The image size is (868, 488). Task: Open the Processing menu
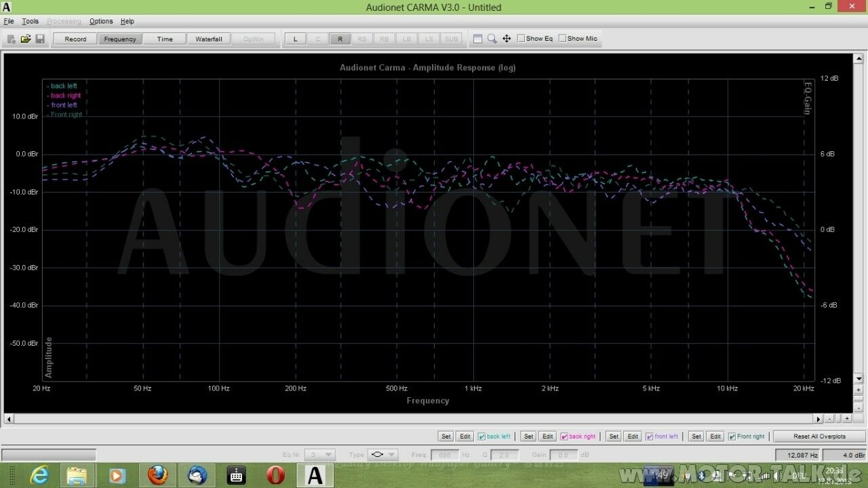coord(64,21)
